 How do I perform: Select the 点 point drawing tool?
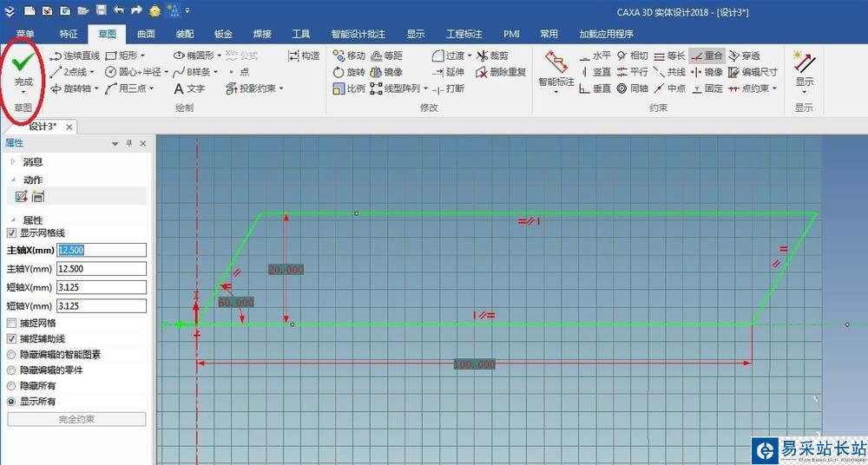pyautogui.click(x=240, y=72)
